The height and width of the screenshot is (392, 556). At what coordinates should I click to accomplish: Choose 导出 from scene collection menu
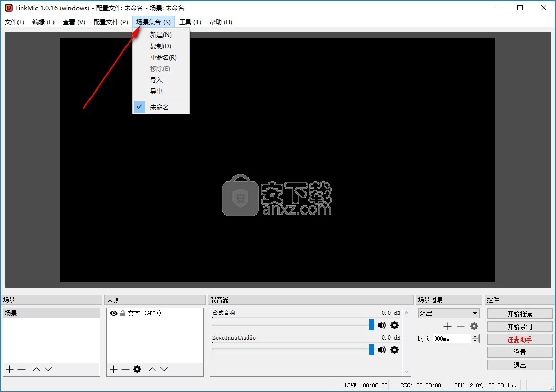[x=161, y=92]
